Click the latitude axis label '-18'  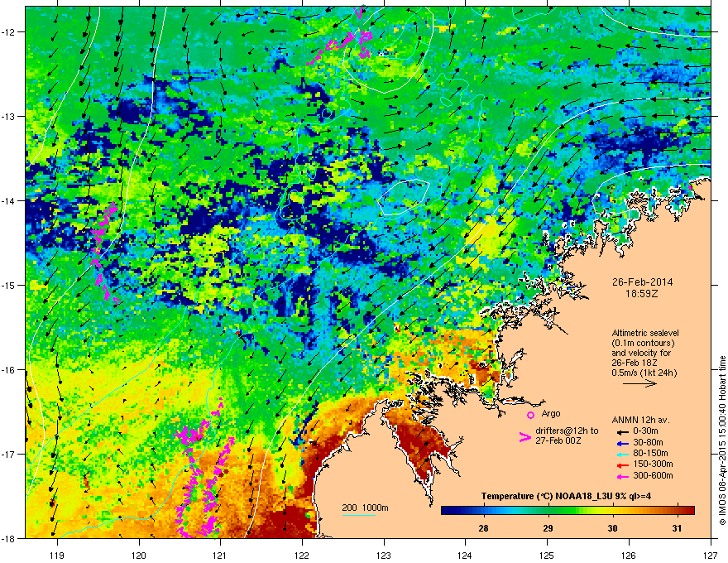pyautogui.click(x=9, y=538)
